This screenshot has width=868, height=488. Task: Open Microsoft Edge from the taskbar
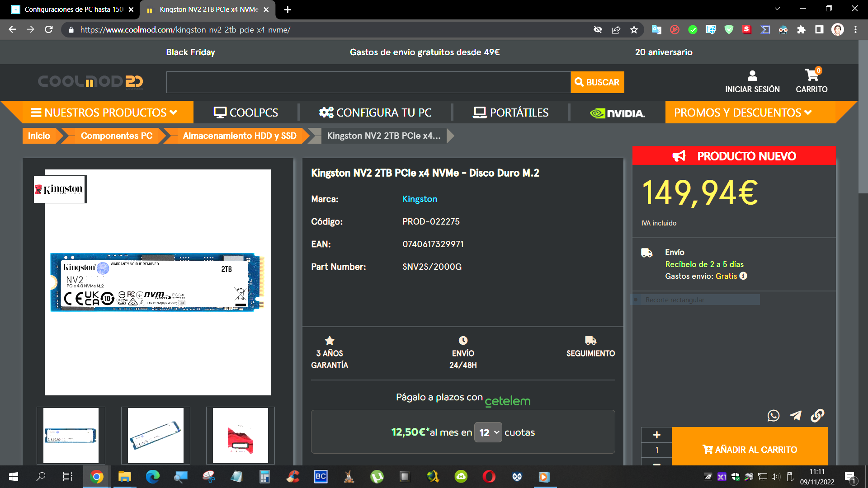point(152,477)
